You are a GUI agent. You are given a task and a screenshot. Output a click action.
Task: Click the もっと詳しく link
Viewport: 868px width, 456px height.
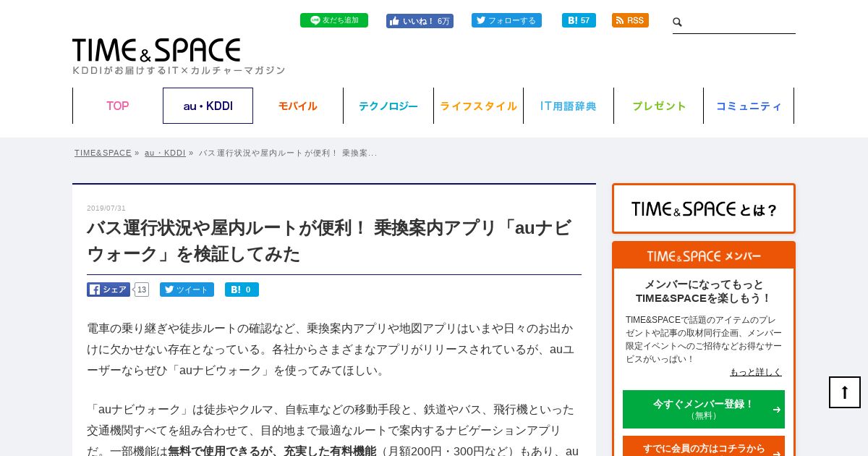click(x=756, y=372)
